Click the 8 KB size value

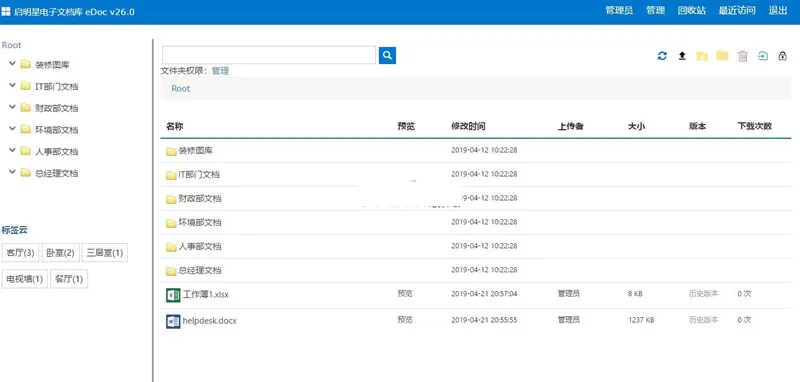click(x=635, y=294)
